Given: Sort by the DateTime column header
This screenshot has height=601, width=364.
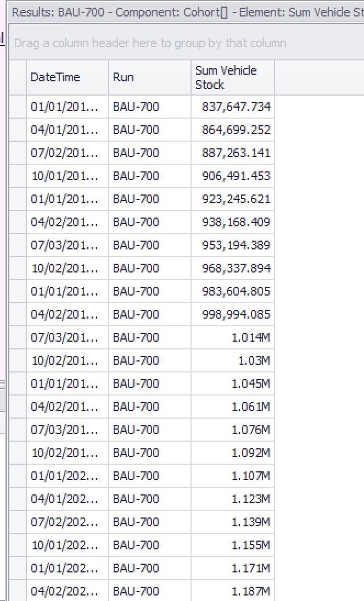Looking at the screenshot, I should click(68, 77).
